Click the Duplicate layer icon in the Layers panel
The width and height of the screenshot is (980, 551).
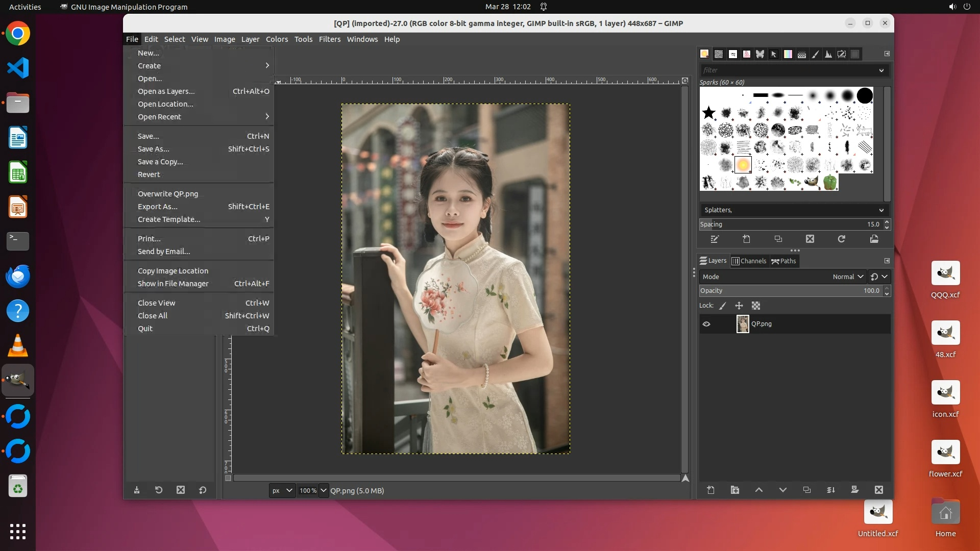(807, 490)
